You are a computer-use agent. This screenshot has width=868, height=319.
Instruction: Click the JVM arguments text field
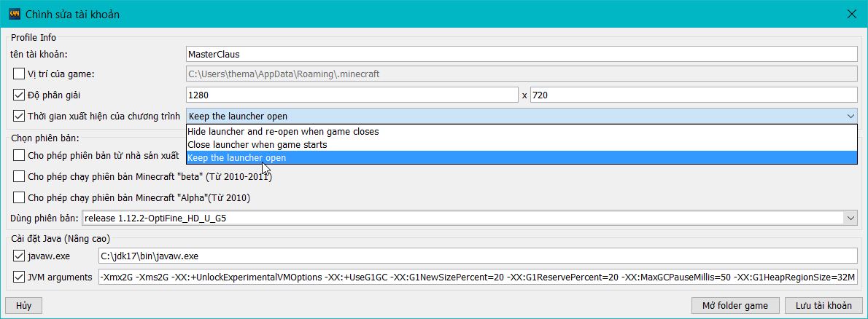point(478,277)
